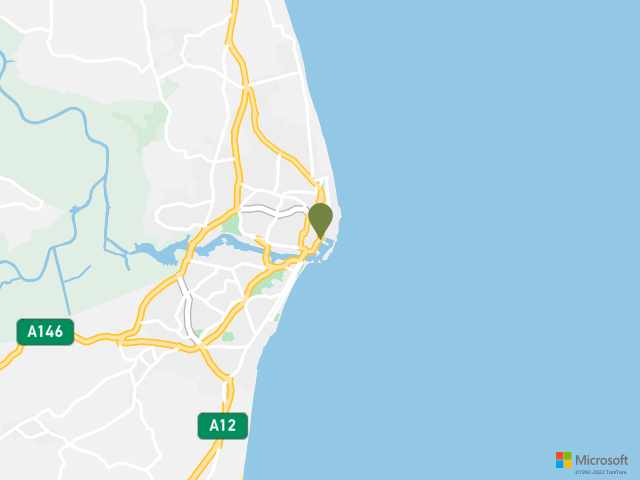Click the Microsoft wordmark text

pyautogui.click(x=601, y=460)
